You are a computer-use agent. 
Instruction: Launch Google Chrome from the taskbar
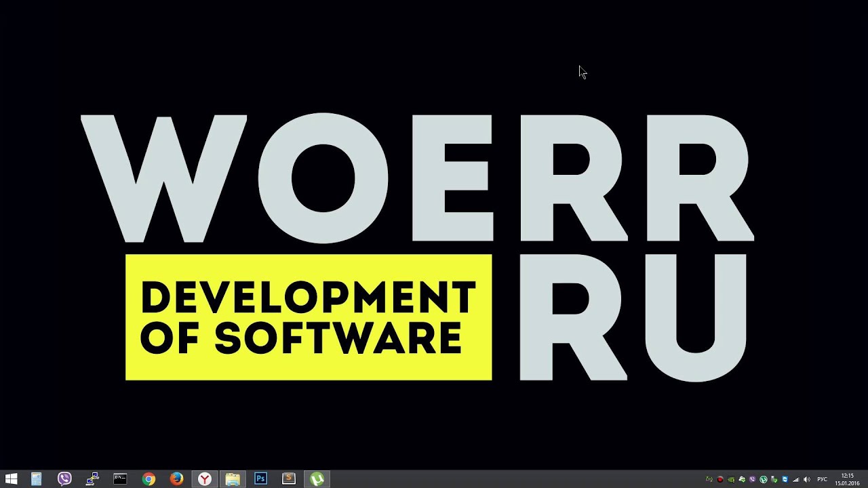(149, 479)
